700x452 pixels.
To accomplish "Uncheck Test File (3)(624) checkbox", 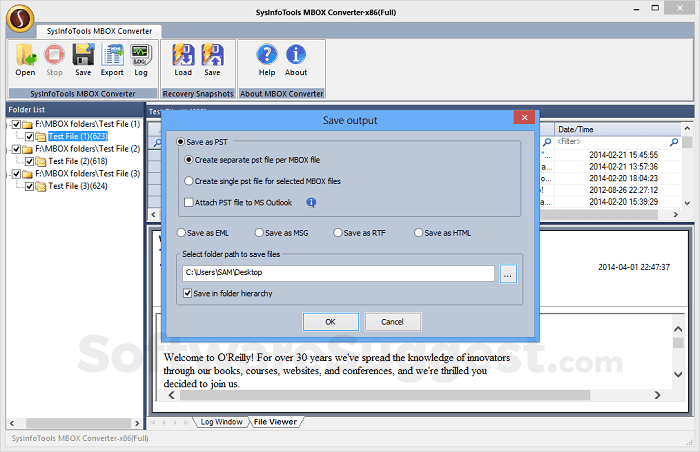I will pyautogui.click(x=29, y=186).
